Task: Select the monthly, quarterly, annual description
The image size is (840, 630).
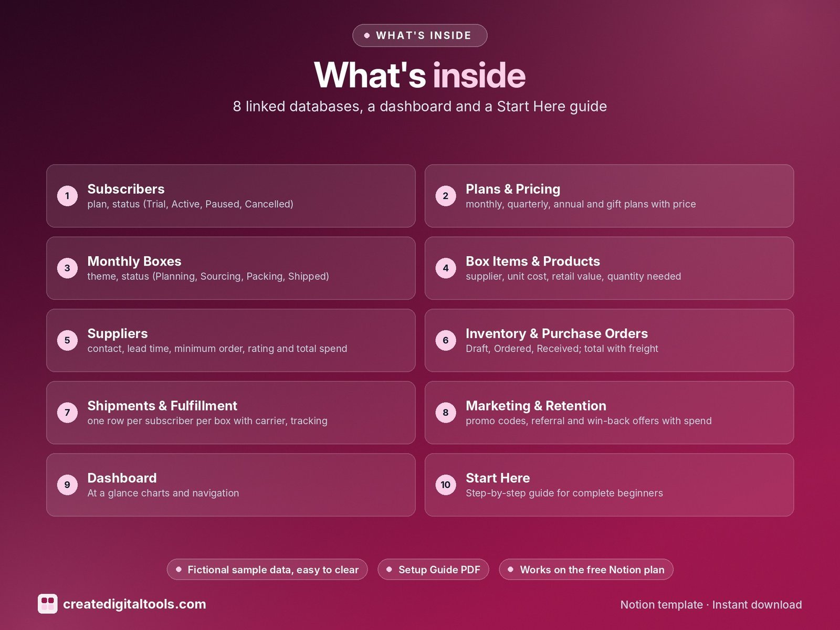Action: coord(581,204)
